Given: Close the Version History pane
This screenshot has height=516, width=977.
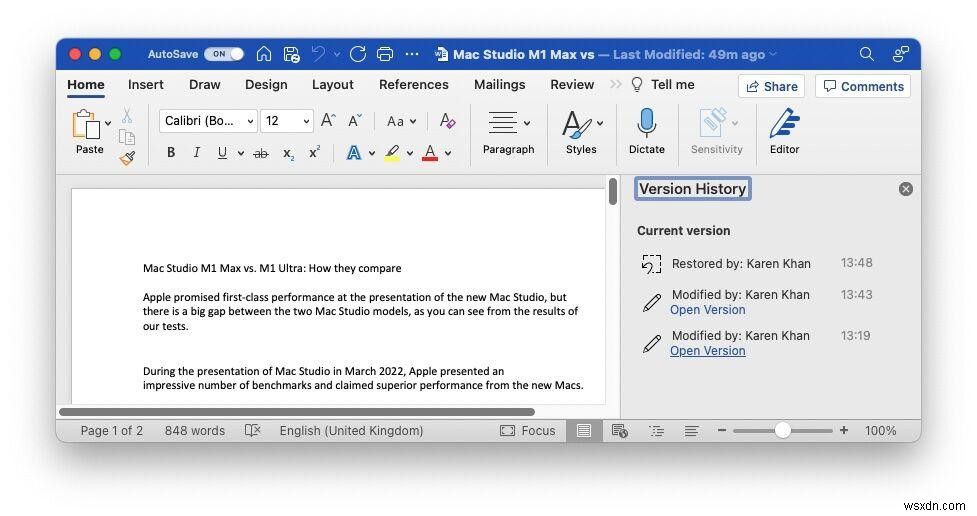Looking at the screenshot, I should 906,189.
